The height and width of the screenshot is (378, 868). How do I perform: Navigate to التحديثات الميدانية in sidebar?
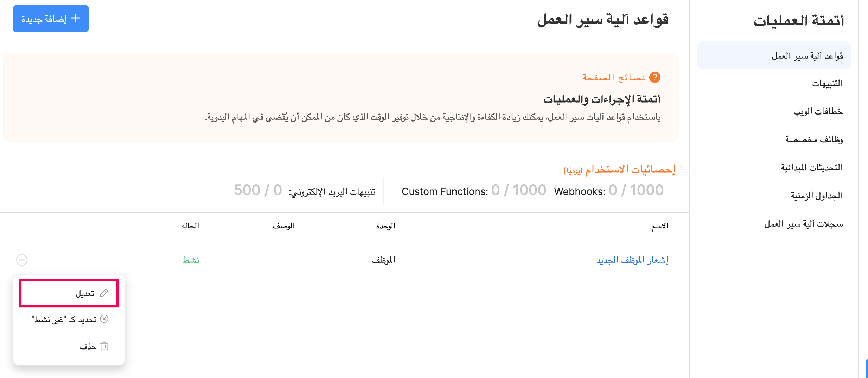click(812, 168)
